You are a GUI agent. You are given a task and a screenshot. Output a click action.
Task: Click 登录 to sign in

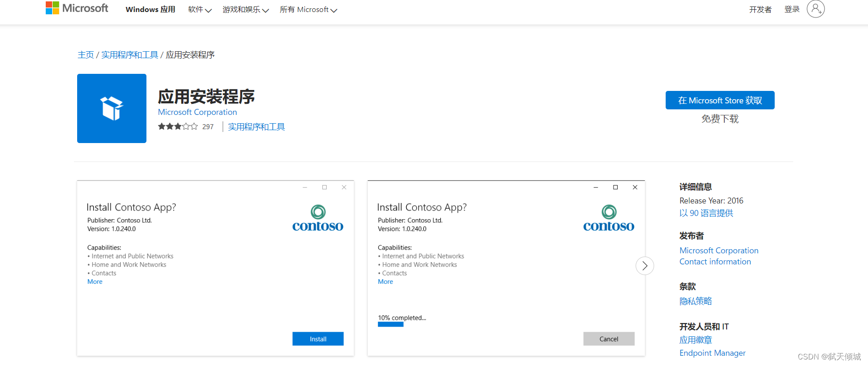[792, 9]
